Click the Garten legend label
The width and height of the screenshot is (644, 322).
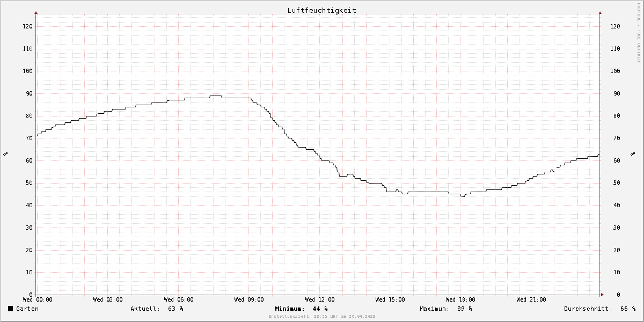(27, 309)
